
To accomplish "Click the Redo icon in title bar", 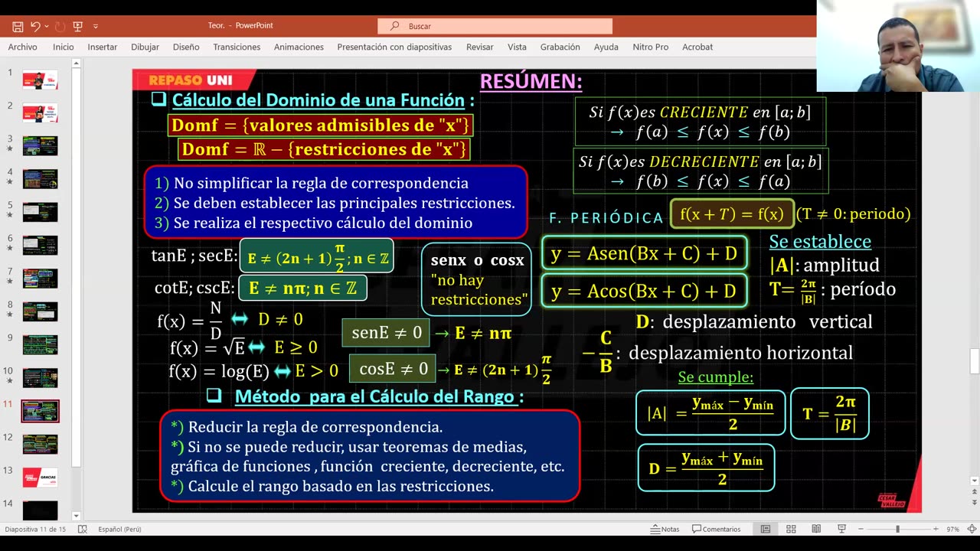I will pos(60,26).
